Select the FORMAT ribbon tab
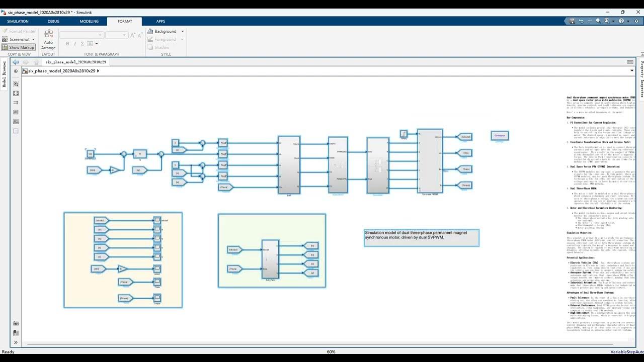Viewport: 644px width, 362px height. [x=125, y=21]
